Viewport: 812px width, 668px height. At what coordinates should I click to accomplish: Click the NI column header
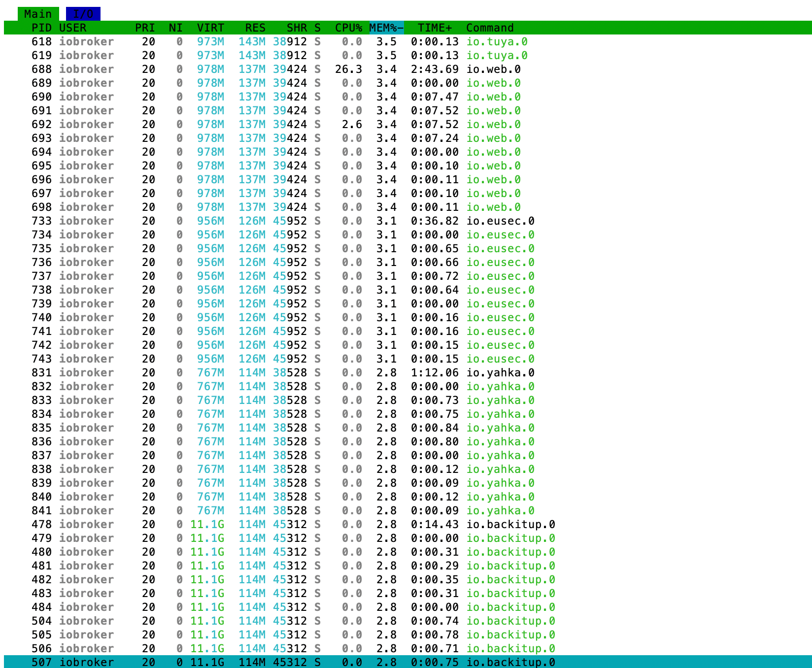176,28
